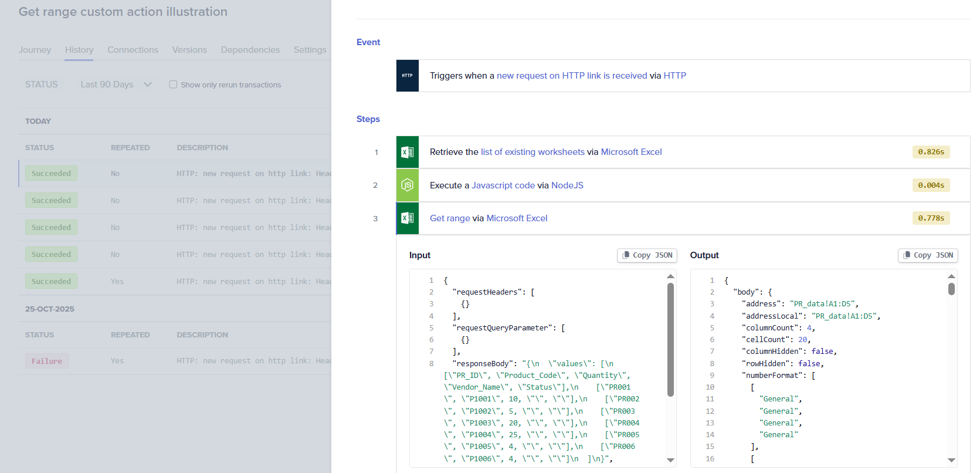The width and height of the screenshot is (980, 473).
Task: Click the 0.778s duration badge
Action: (x=931, y=218)
